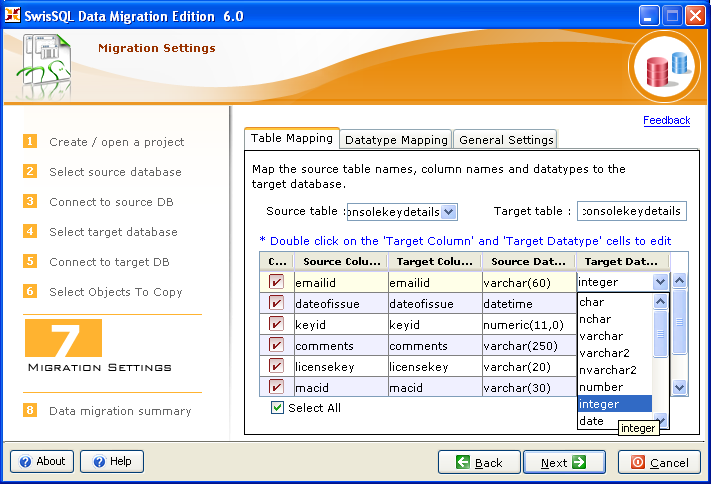Click the About button
711x484 pixels.
(x=42, y=462)
